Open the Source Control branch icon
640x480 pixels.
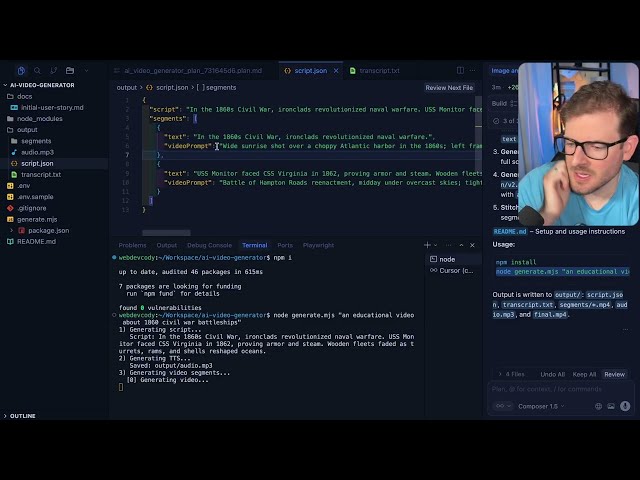[53, 71]
